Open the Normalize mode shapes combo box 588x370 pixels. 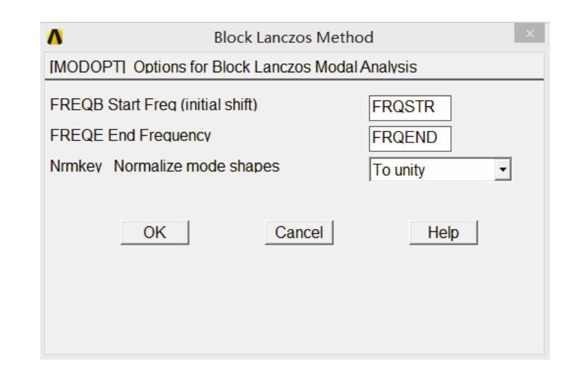pos(439,170)
